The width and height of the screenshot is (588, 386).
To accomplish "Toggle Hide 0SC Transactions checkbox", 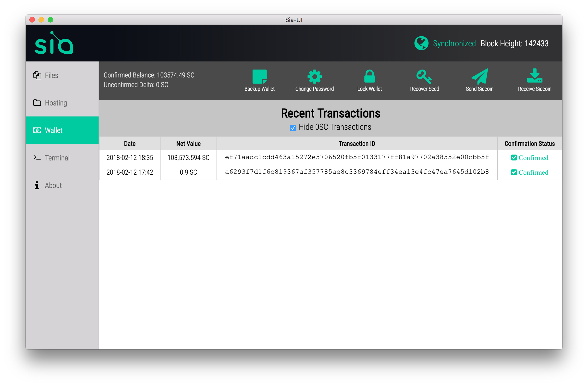I will coord(293,128).
